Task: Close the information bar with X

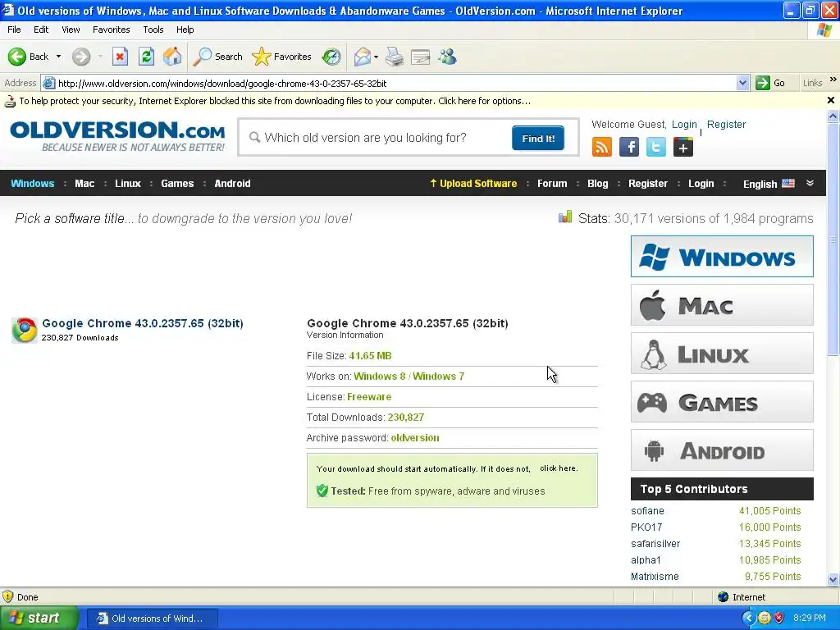Action: coord(831,100)
